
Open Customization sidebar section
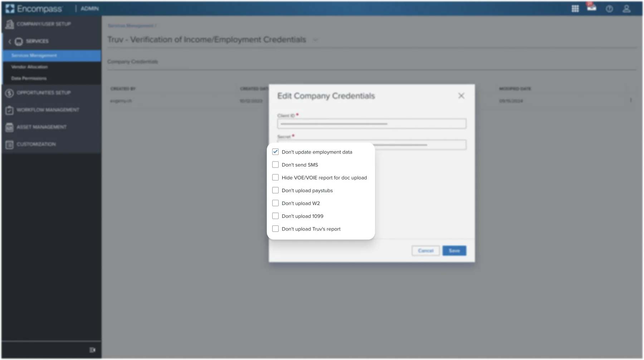point(51,144)
